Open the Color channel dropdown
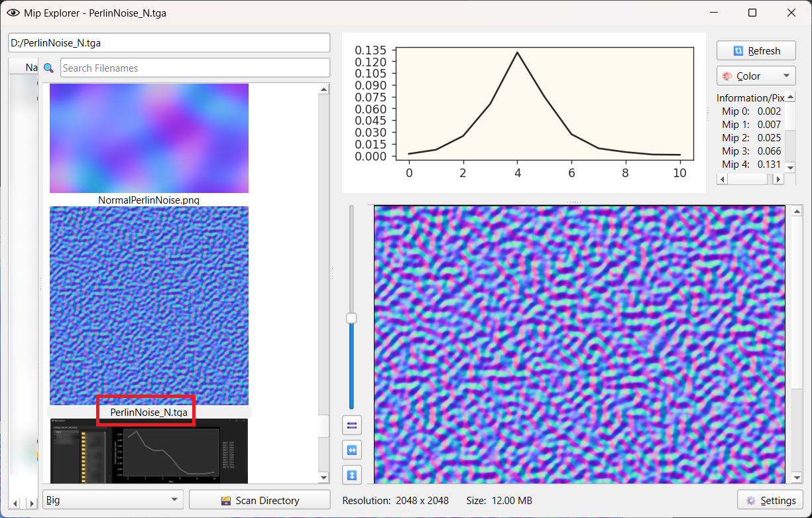Image resolution: width=812 pixels, height=518 pixels. coord(756,76)
